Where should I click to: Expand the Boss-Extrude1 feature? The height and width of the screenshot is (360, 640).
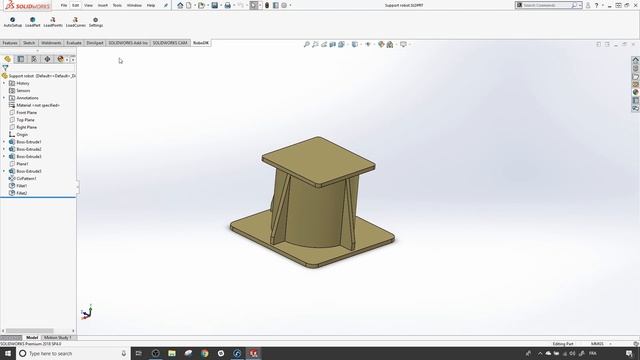[4, 142]
